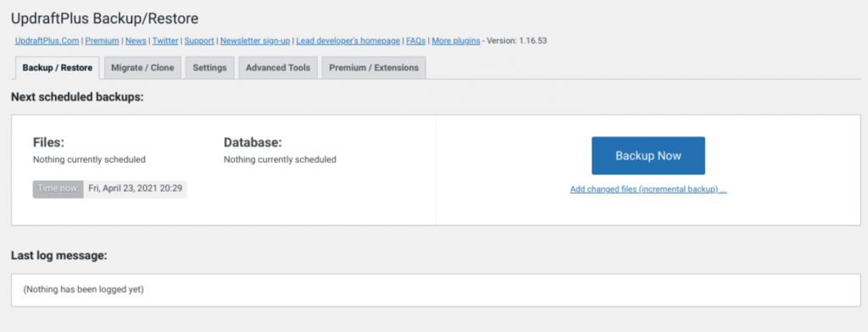Screen dimensions: 868x332
Task: Follow the Support link
Action: point(199,41)
